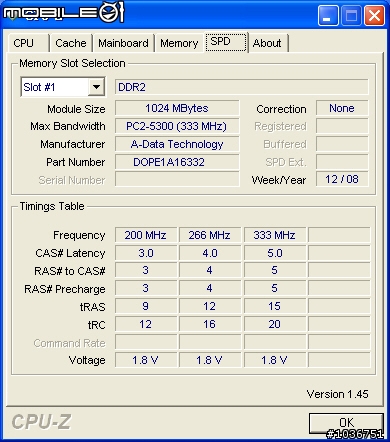Click the Version 1.45 label
Image resolution: width=390 pixels, height=442 pixels.
pos(337,394)
